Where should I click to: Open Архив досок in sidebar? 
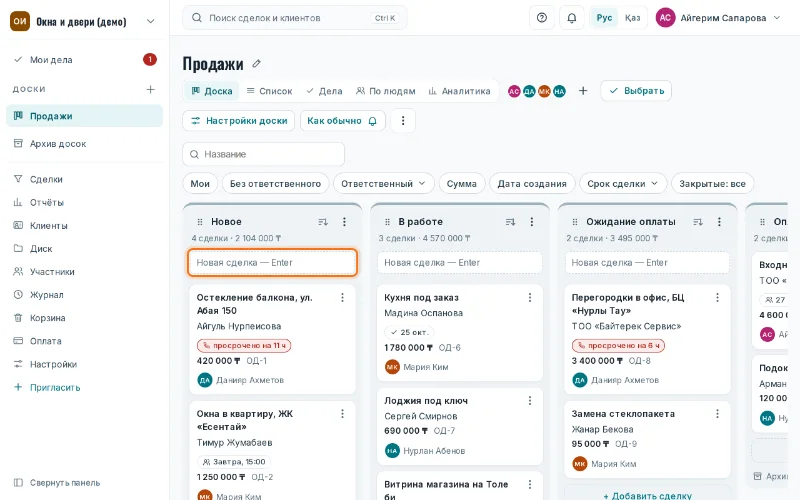(x=85, y=144)
